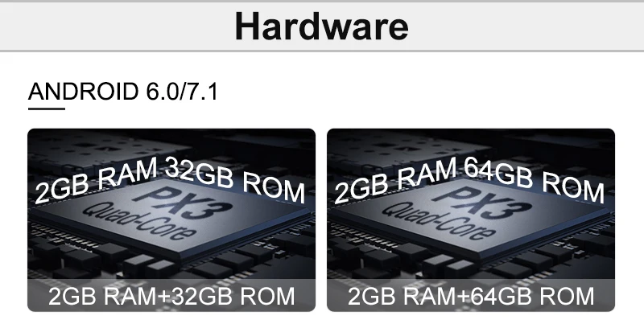Open the 2GB RAM 64GB ROM chip image
This screenshot has height=328, width=644.
point(471,220)
